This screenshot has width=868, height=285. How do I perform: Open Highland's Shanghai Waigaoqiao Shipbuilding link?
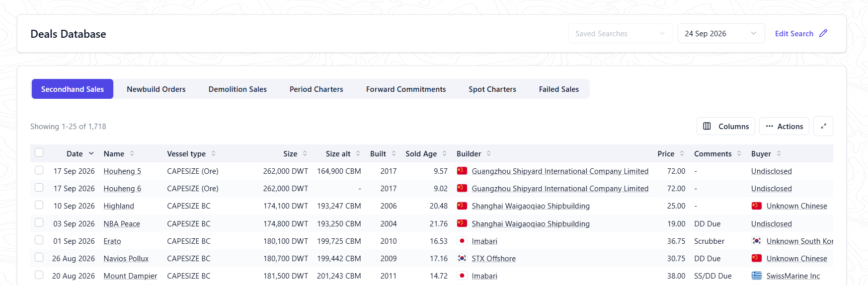(531, 206)
